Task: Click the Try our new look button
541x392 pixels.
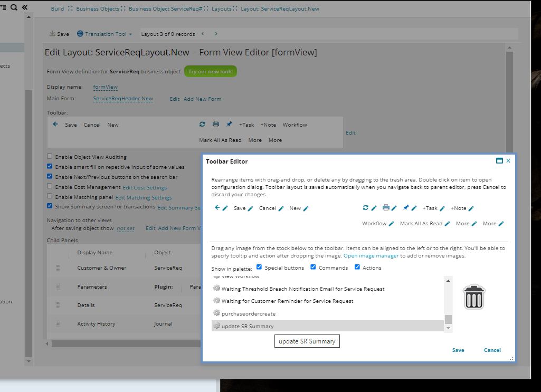Action: coord(210,71)
